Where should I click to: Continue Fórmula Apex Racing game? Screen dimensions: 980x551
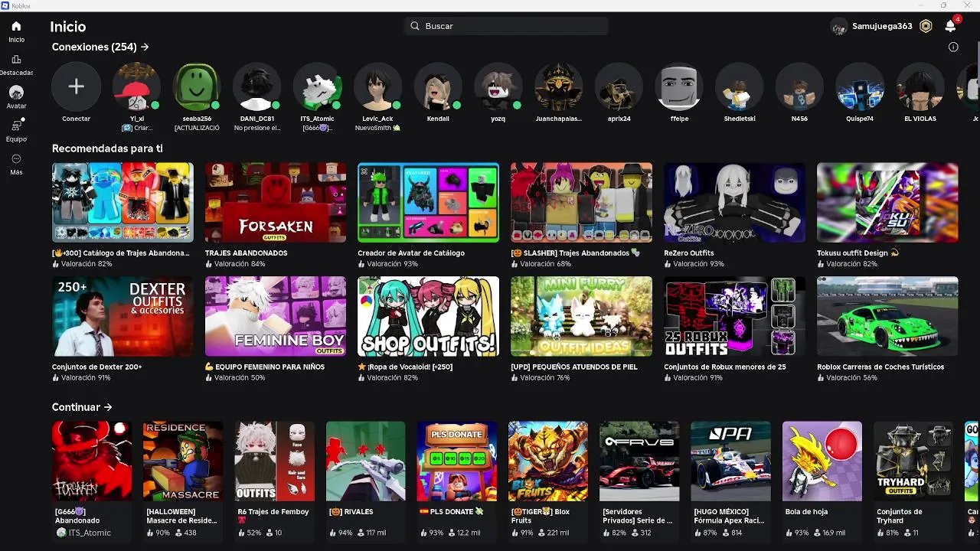(731, 461)
